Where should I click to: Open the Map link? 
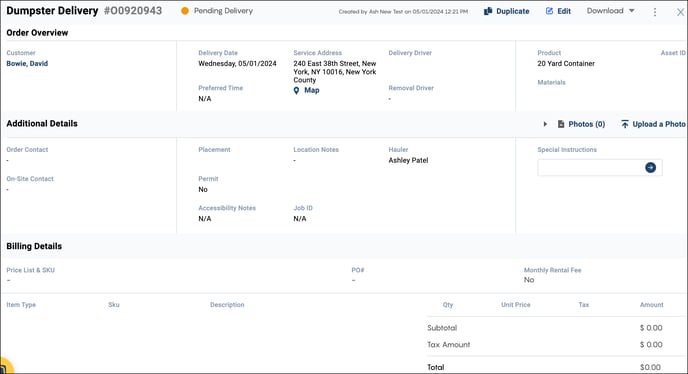tap(312, 90)
